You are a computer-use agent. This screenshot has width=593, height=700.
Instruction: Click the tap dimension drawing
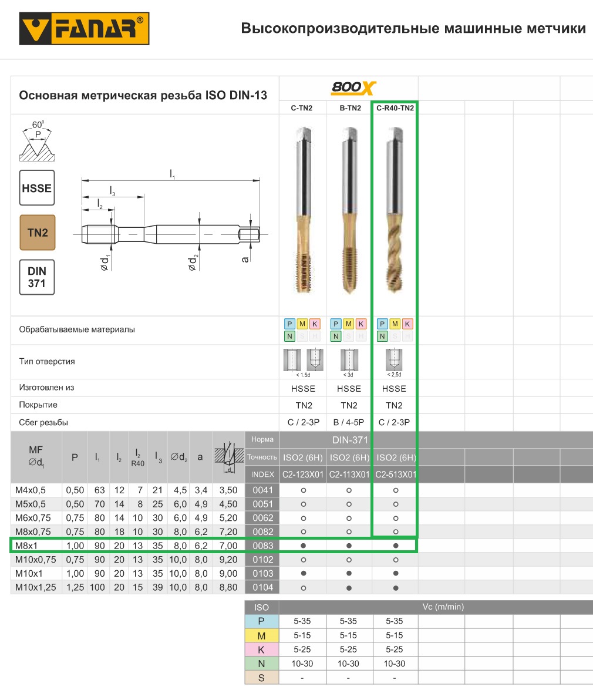tap(170, 221)
